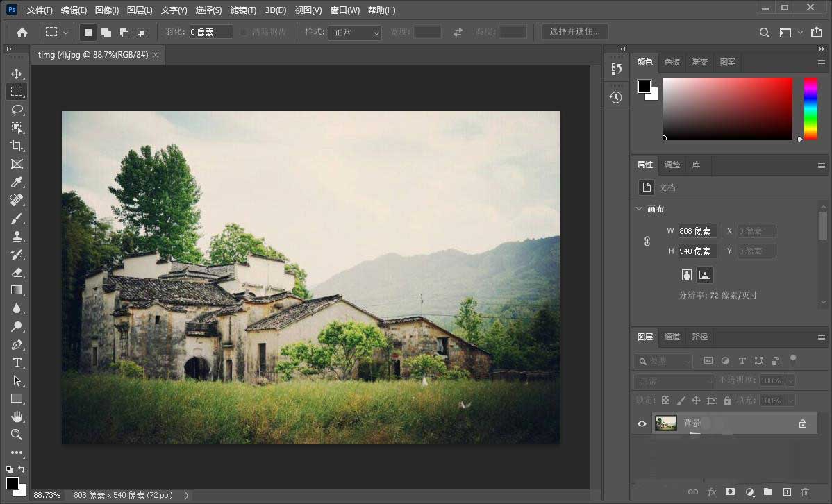Select the Eraser tool

pos(17,272)
